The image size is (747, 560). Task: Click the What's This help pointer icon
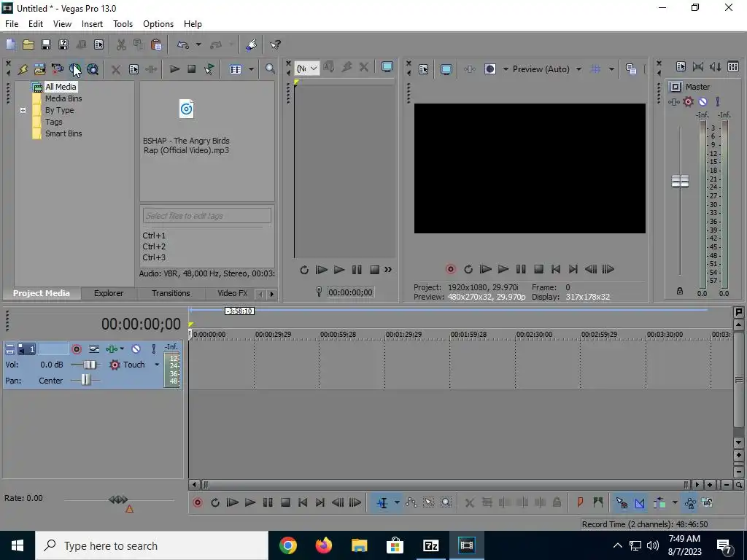click(x=275, y=44)
